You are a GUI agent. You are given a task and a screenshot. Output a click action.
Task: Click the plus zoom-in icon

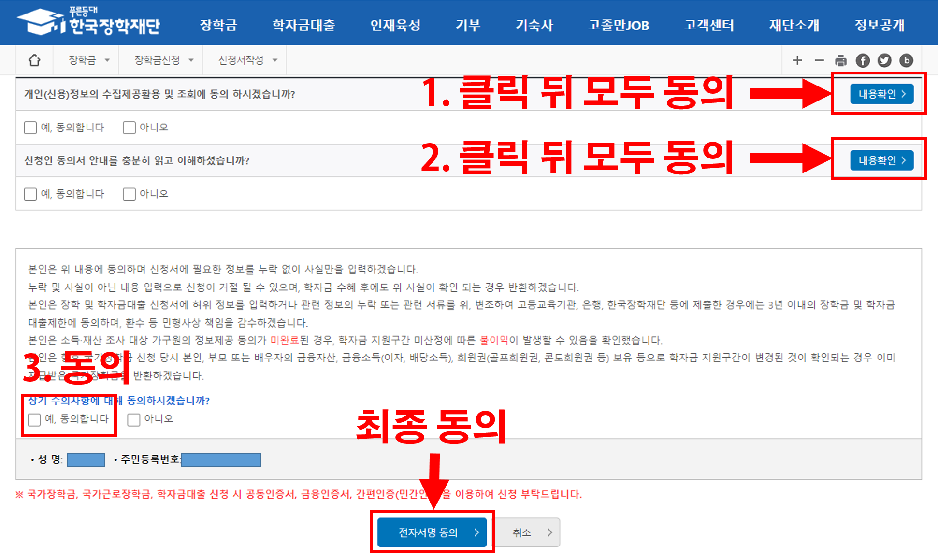[x=797, y=60]
